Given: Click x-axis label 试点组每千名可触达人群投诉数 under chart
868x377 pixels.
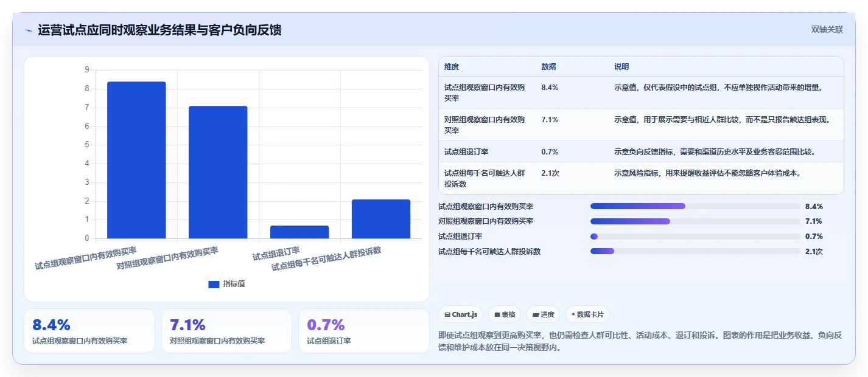Looking at the screenshot, I should pos(326,259).
